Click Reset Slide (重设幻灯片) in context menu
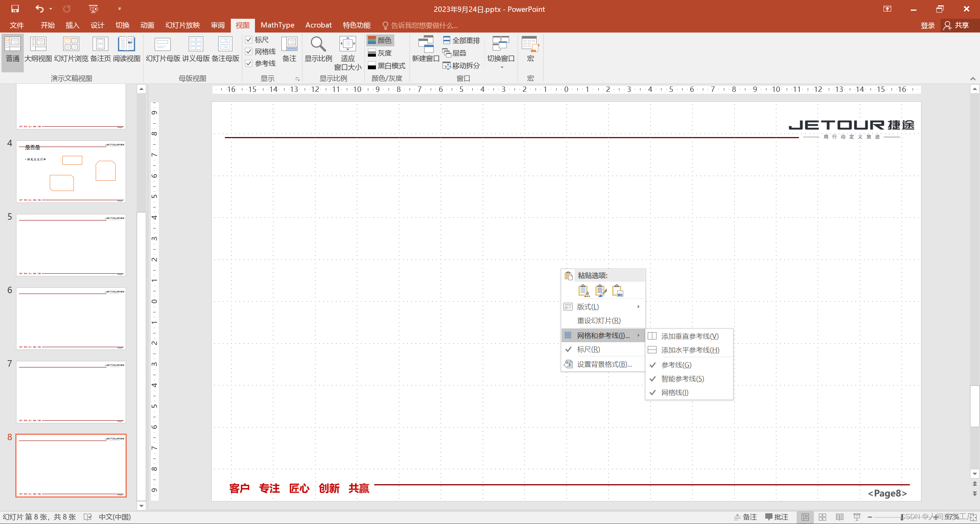Image resolution: width=980 pixels, height=524 pixels. 599,321
